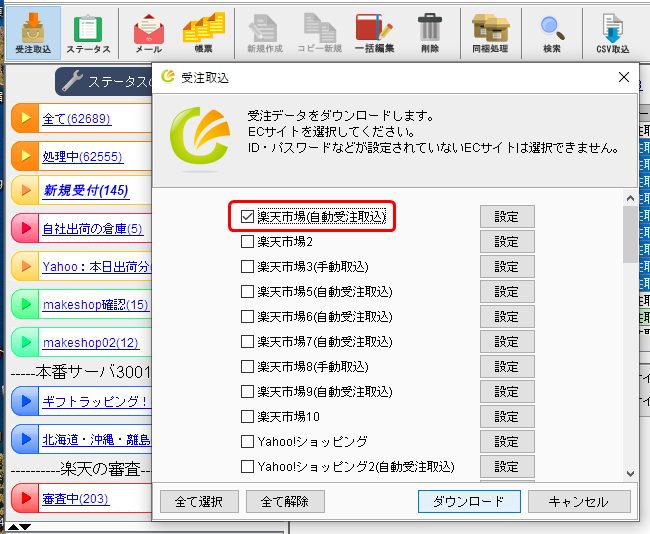Open the CSV取込 toolbar icon
The height and width of the screenshot is (534, 650).
click(x=613, y=34)
